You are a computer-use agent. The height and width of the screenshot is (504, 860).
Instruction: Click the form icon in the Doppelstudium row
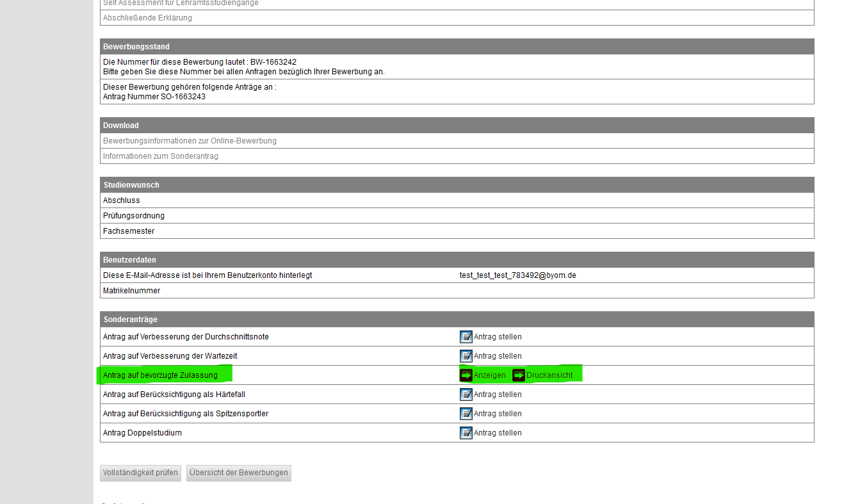(466, 433)
